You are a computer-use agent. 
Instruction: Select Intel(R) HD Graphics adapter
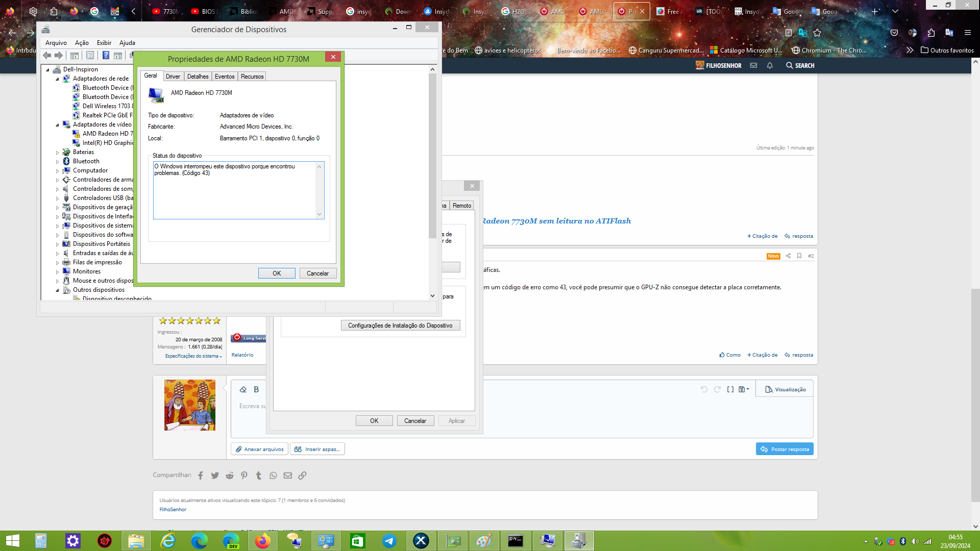(x=108, y=143)
